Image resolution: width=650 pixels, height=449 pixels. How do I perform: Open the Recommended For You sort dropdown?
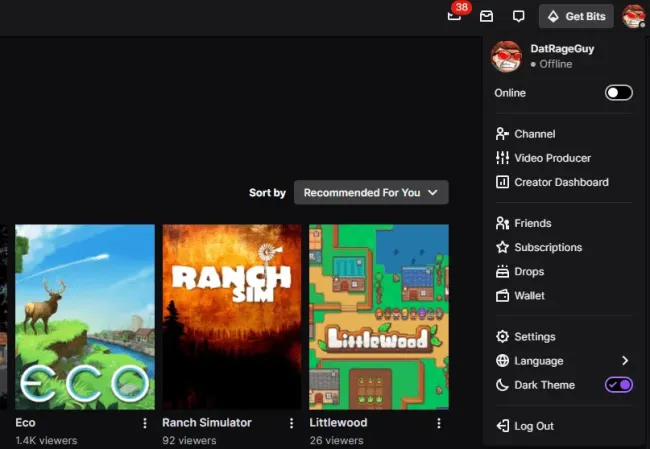tap(371, 192)
